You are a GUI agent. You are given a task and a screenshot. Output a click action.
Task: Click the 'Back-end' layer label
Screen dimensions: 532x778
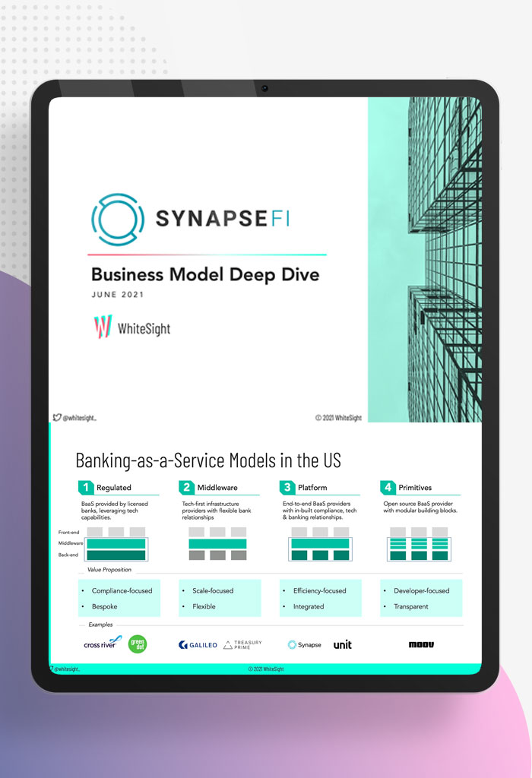point(68,555)
